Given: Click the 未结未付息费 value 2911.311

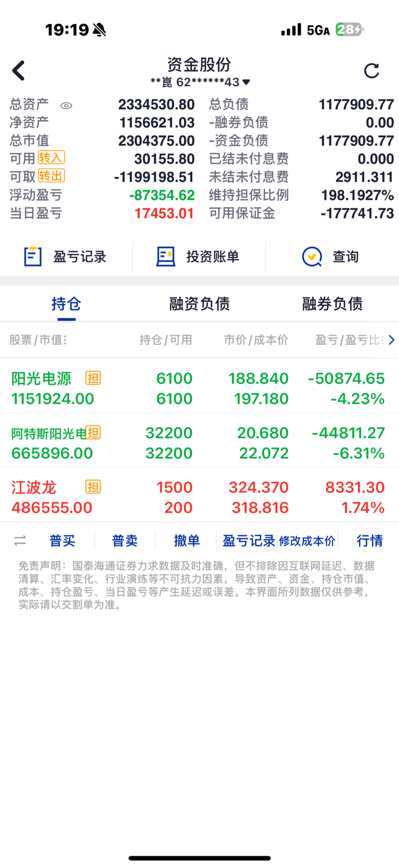Looking at the screenshot, I should [x=365, y=177].
